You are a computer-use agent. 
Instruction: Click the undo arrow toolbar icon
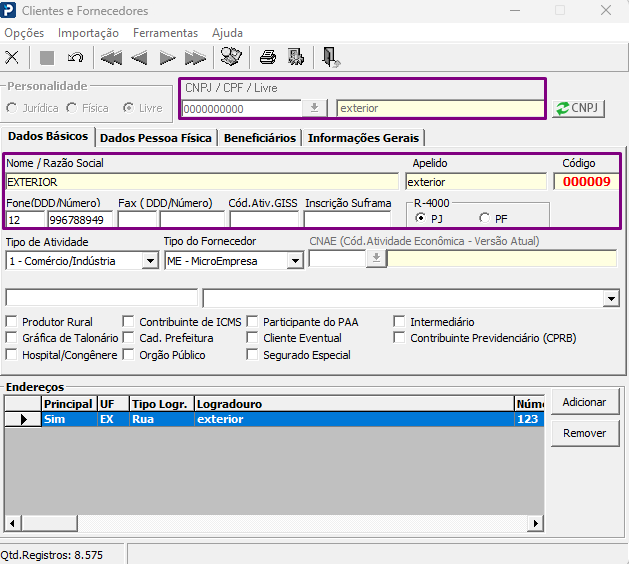[x=75, y=57]
